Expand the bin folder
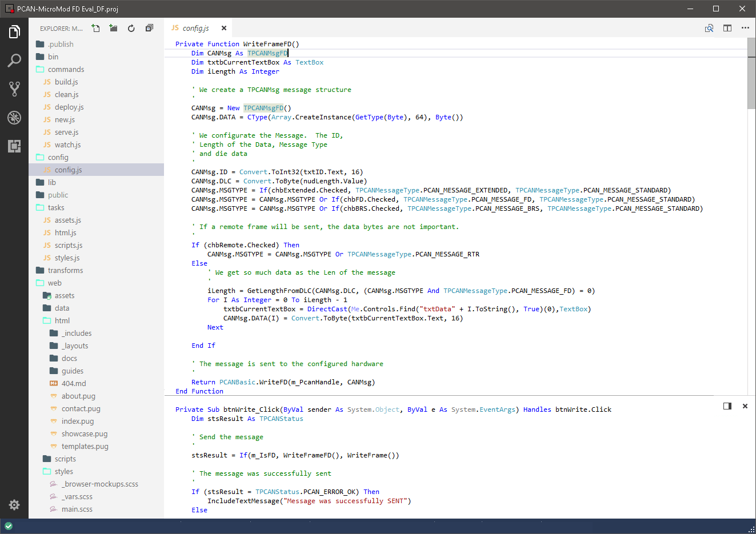 tap(96, 57)
